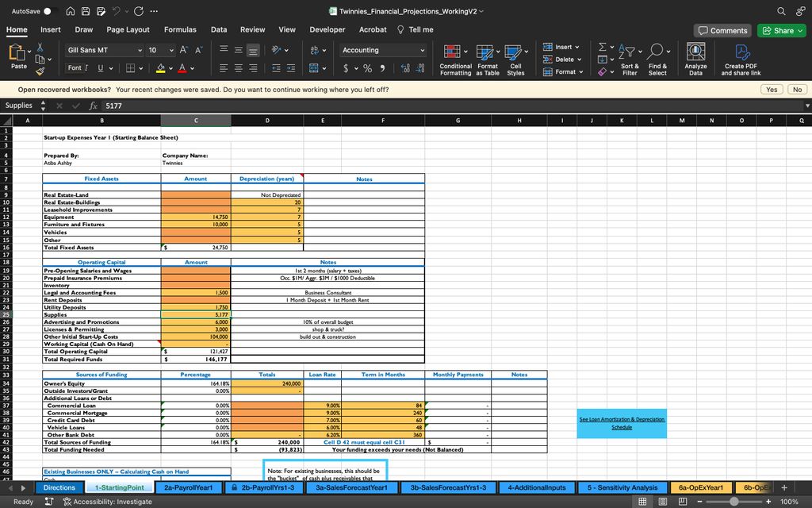Click the Decrease Indent icon
The image size is (812, 508).
(x=276, y=68)
